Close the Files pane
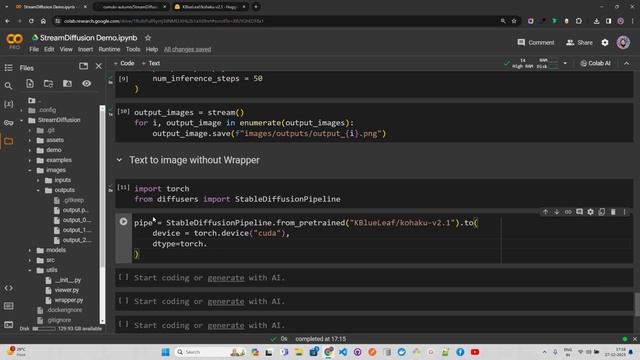 coord(99,66)
